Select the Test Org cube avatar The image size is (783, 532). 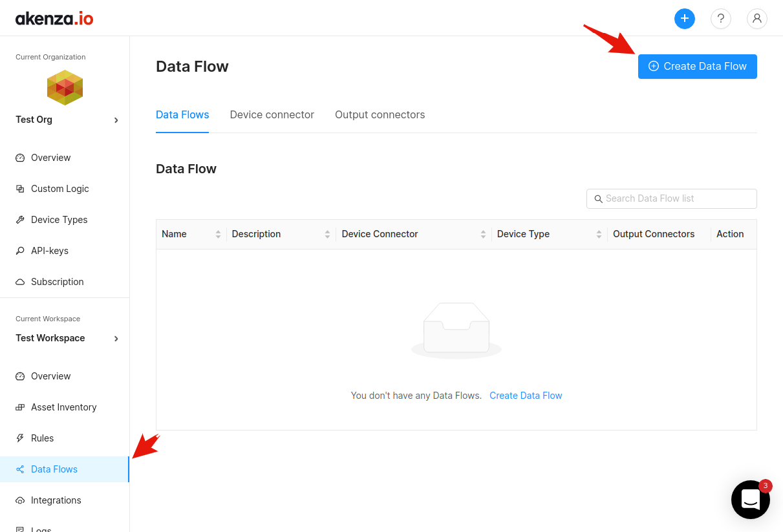(65, 87)
